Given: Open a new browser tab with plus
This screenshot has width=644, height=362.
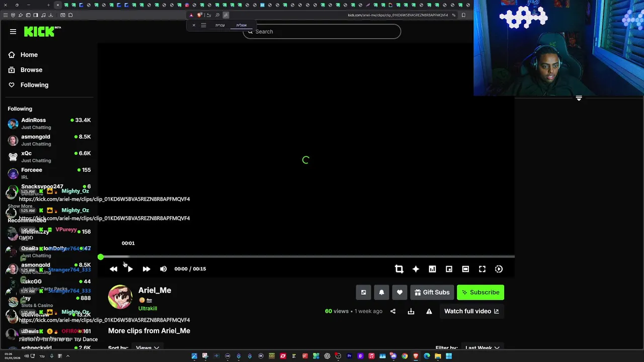Looking at the screenshot, I should [x=48, y=5].
